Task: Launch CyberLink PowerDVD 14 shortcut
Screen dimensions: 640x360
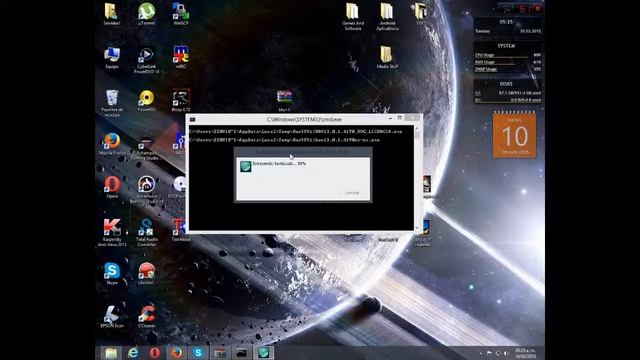Action: pyautogui.click(x=147, y=60)
